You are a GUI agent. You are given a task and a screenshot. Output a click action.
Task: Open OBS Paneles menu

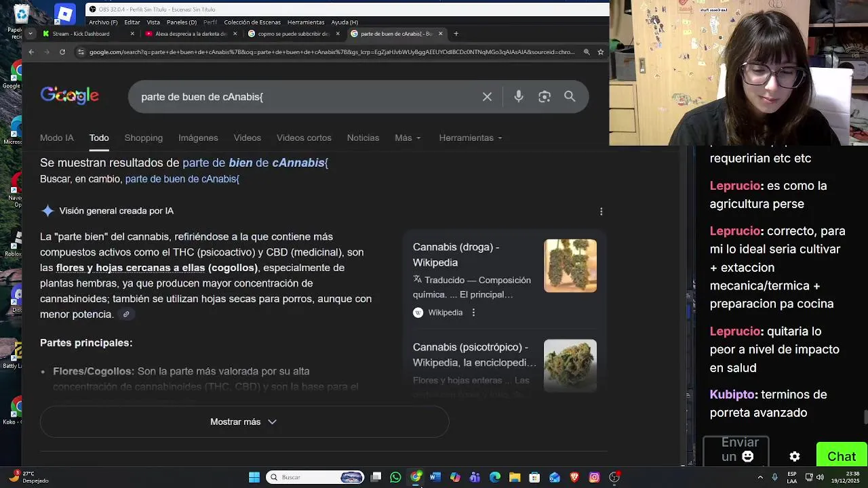[182, 22]
